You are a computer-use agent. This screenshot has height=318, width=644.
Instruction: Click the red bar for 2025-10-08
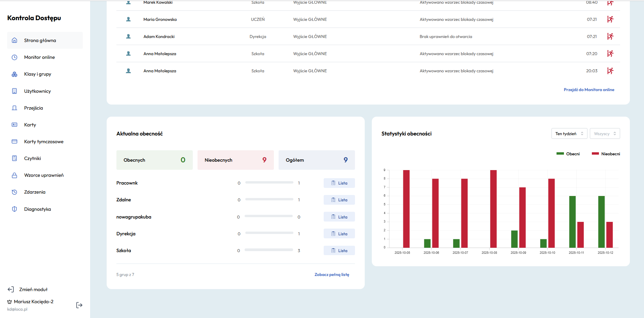click(493, 208)
